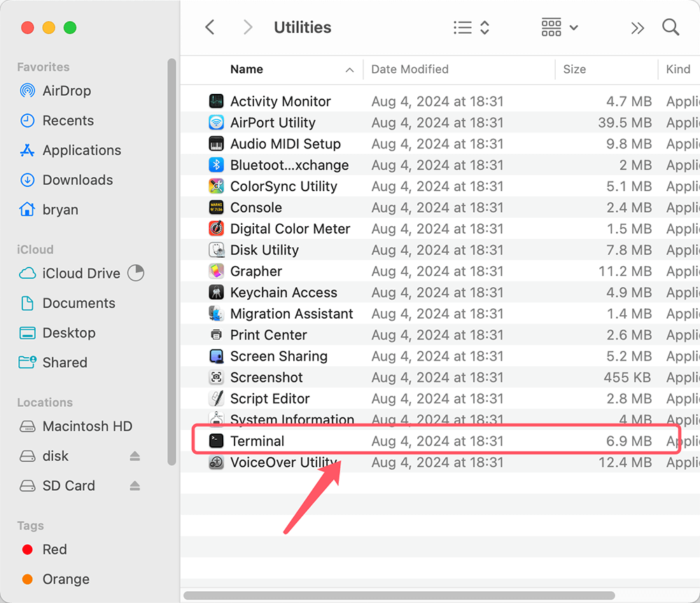Click the Grapher app icon
The height and width of the screenshot is (603, 700).
(x=216, y=271)
